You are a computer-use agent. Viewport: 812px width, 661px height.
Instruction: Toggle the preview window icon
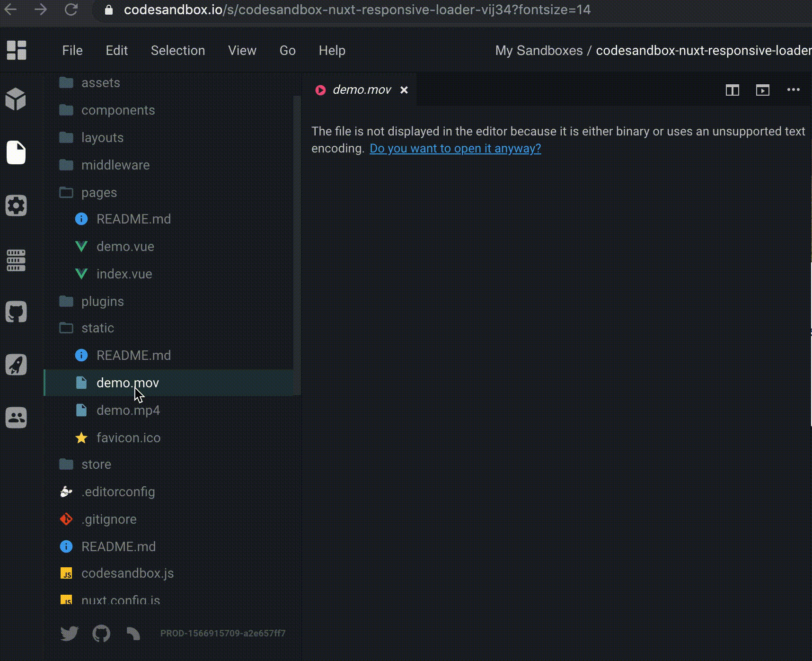[x=763, y=90]
